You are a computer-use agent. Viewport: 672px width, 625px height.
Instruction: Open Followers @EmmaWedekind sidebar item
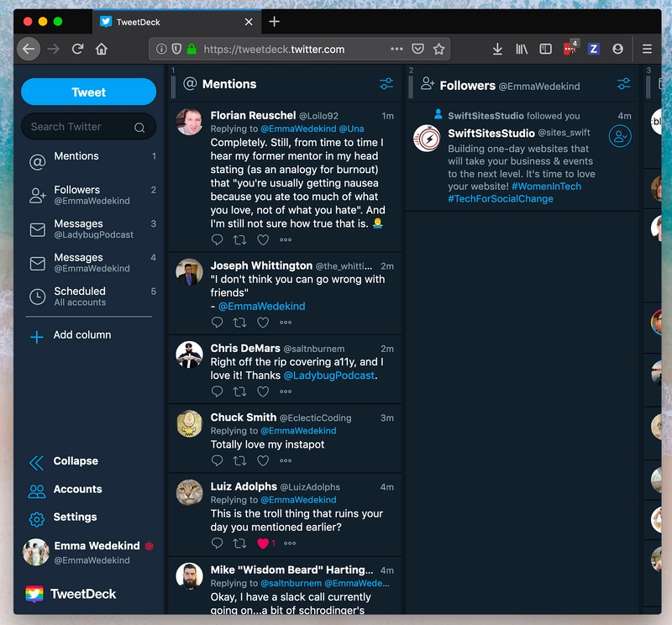[92, 195]
